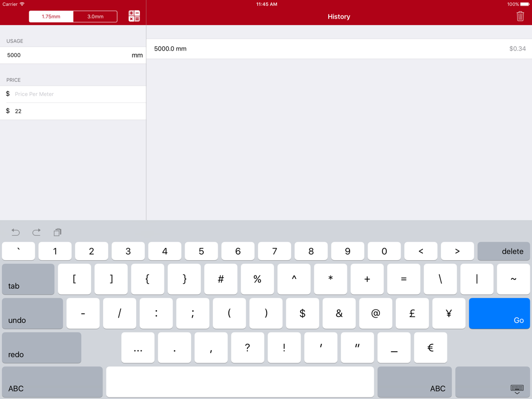Tap the 0 key
This screenshot has height=399, width=532.
[384, 251]
